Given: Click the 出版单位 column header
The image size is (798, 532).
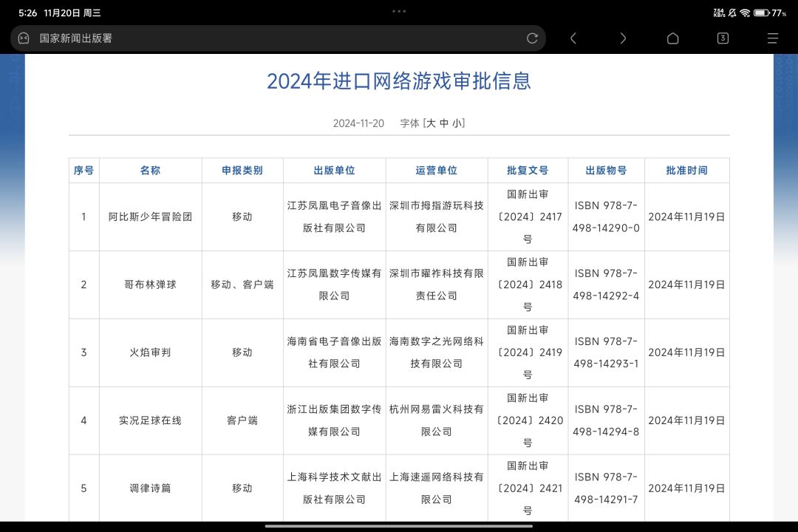Looking at the screenshot, I should 335,171.
